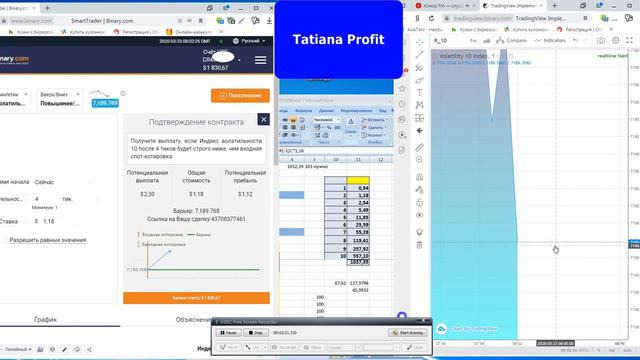This screenshot has width=640, height=360.
Task: Open the Indicators menu
Action: [x=550, y=40]
